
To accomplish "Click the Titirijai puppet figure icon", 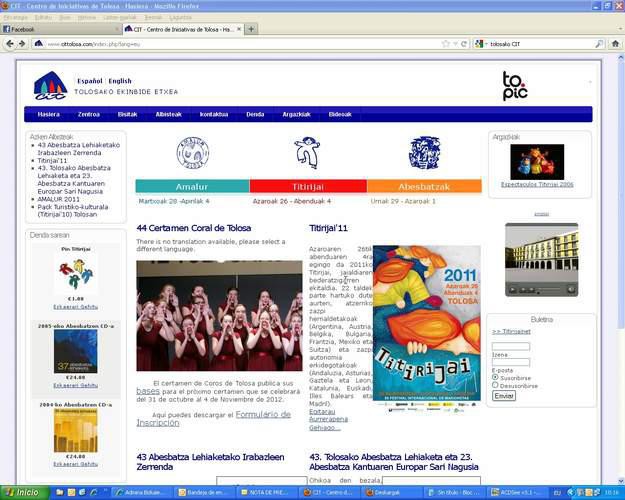I will point(307,152).
